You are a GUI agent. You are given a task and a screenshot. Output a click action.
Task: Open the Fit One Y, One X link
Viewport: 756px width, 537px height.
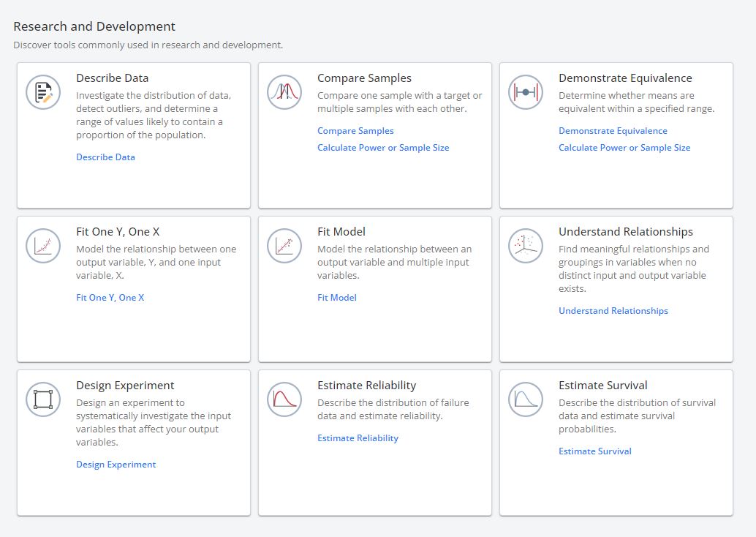[x=110, y=297]
